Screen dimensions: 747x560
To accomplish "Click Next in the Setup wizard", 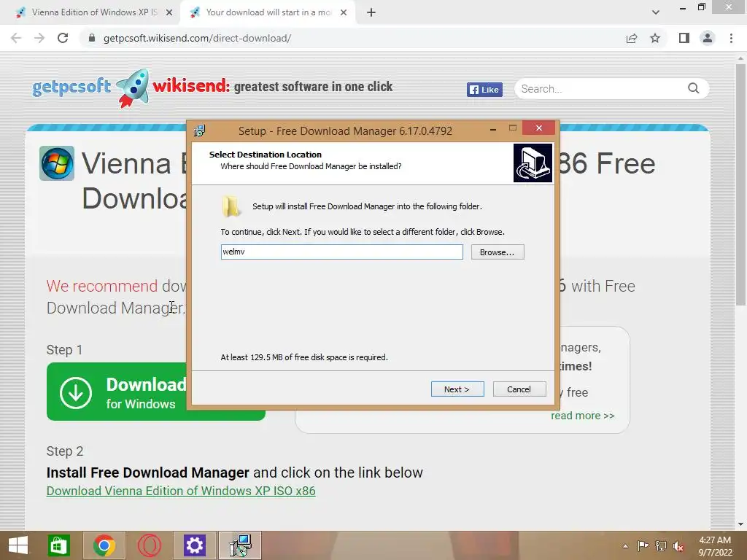I will coord(457,389).
